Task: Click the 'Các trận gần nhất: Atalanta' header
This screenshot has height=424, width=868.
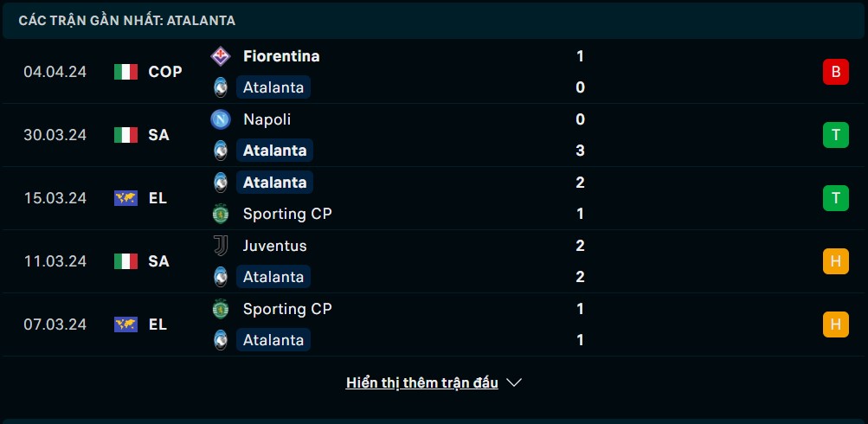Action: click(126, 21)
